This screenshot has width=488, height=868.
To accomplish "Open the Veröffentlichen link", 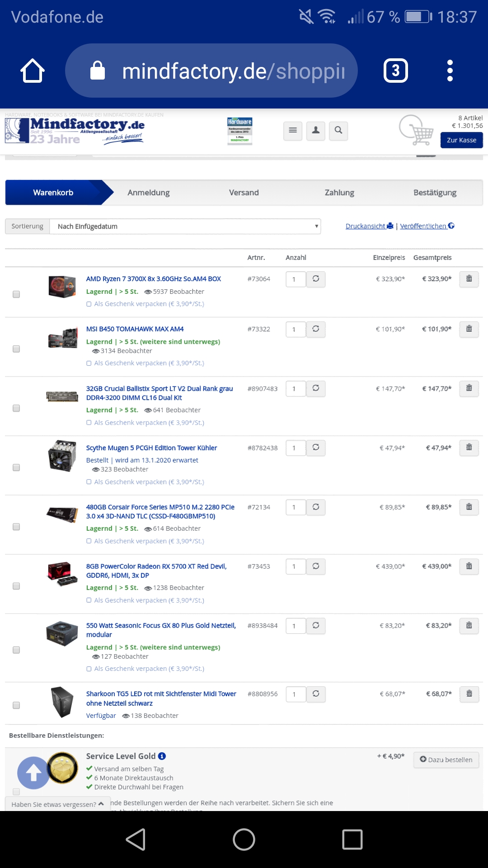I will click(427, 226).
